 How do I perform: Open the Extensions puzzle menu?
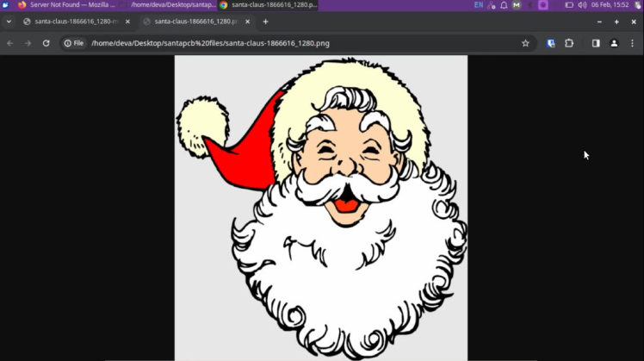point(569,43)
